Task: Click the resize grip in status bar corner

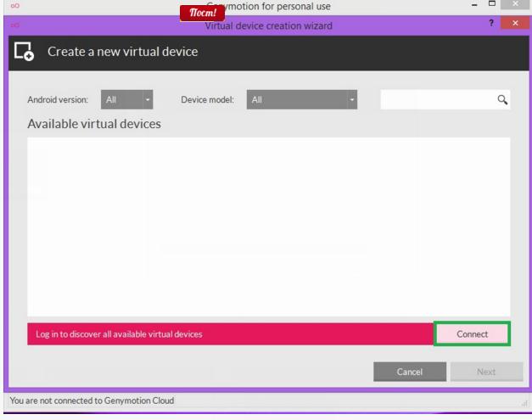Action: 524,402
